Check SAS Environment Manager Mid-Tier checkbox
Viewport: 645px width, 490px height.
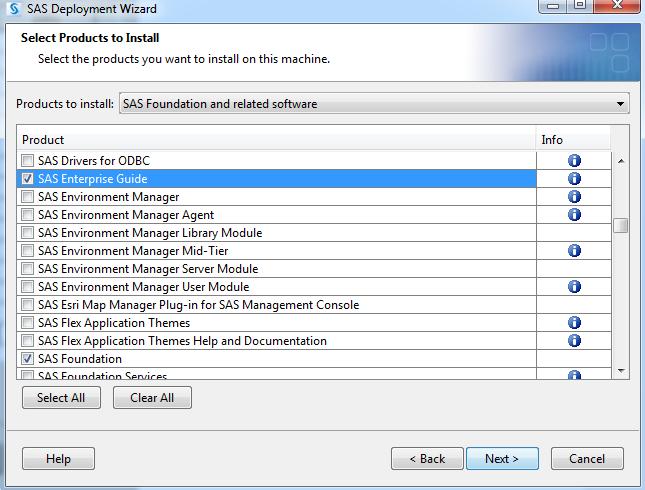28,251
